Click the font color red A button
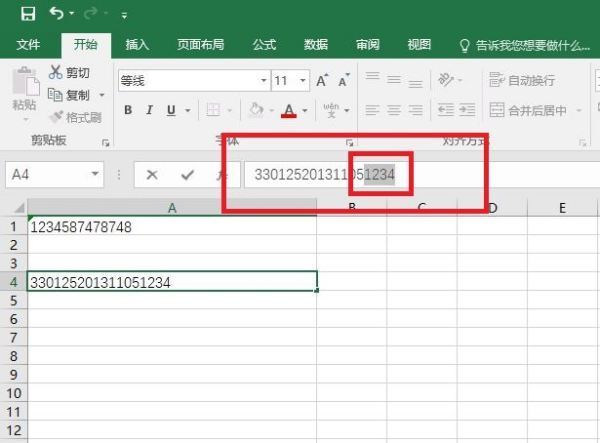Screen dimensions: 600x443 point(289,110)
